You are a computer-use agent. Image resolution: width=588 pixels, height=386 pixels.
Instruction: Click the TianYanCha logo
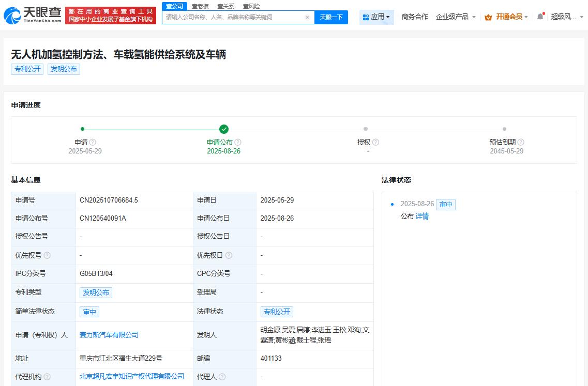tap(32, 16)
